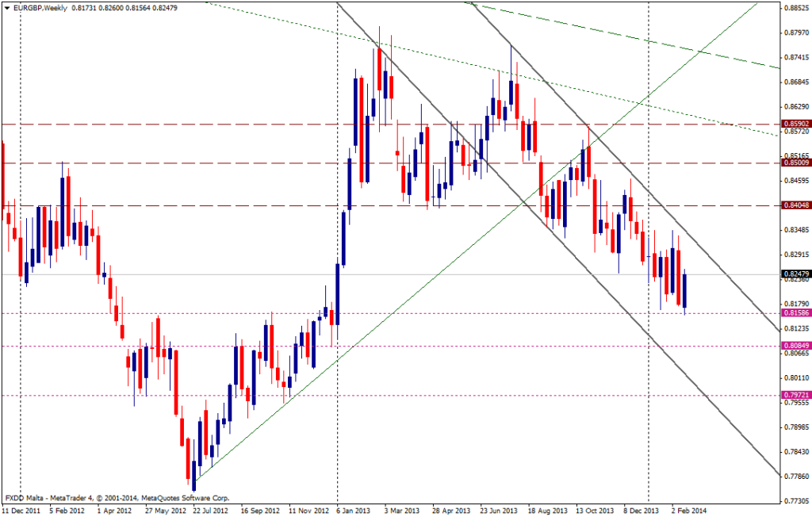The height and width of the screenshot is (517, 812).
Task: Click the triangle arrow beside EURGBP,Weekly
Action: click(x=6, y=7)
